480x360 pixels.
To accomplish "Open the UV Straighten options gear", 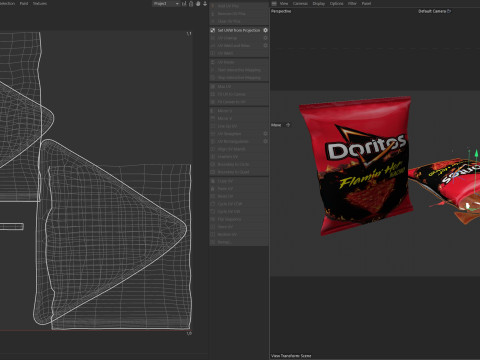I will click(x=265, y=134).
